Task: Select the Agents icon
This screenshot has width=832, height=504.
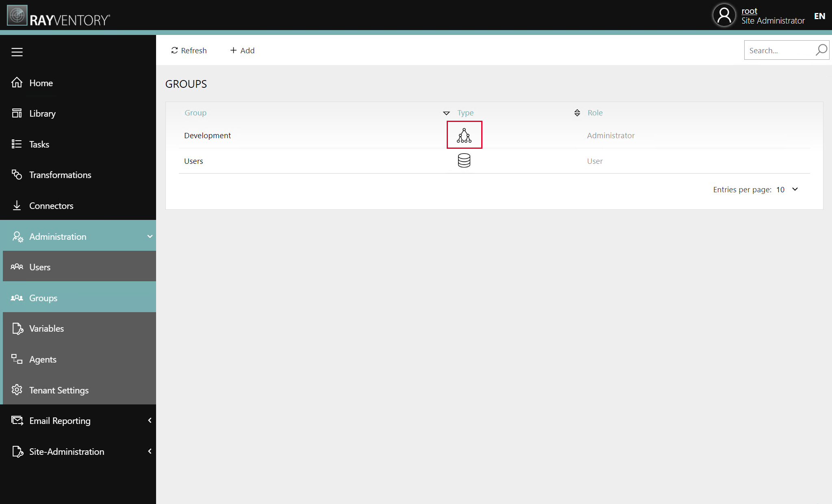Action: pos(17,359)
